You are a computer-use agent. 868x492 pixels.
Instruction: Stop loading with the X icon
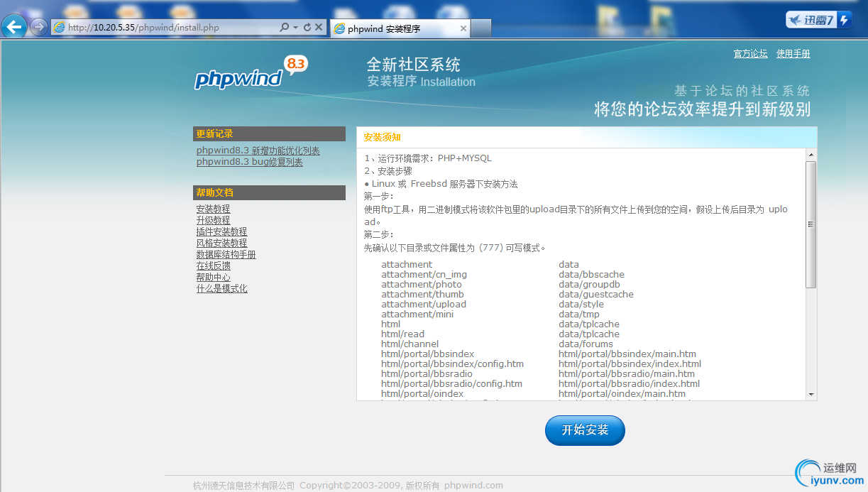coord(319,28)
